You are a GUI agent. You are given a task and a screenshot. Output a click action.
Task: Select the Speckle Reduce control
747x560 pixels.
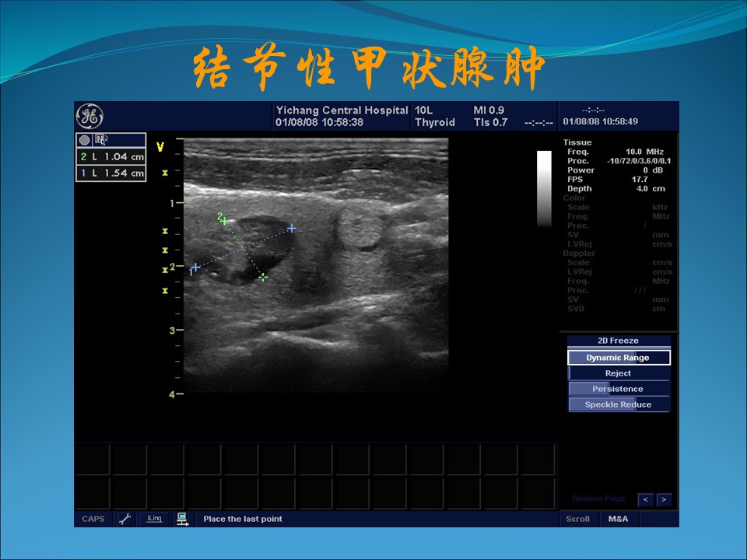619,404
